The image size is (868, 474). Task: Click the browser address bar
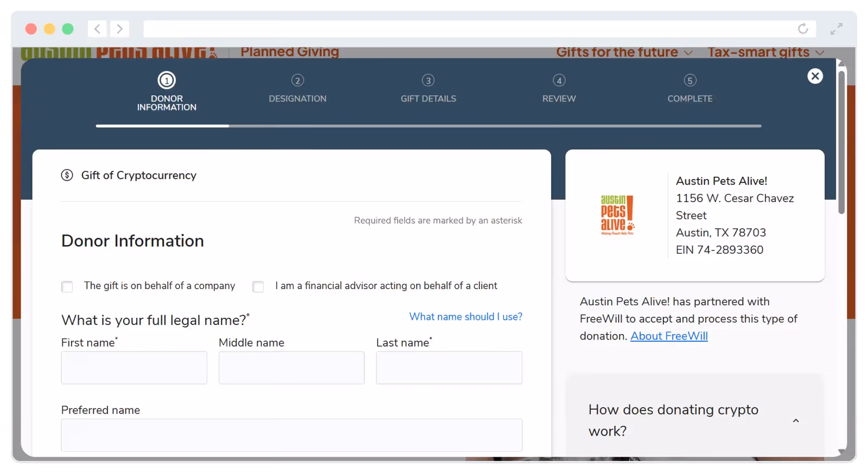click(480, 29)
